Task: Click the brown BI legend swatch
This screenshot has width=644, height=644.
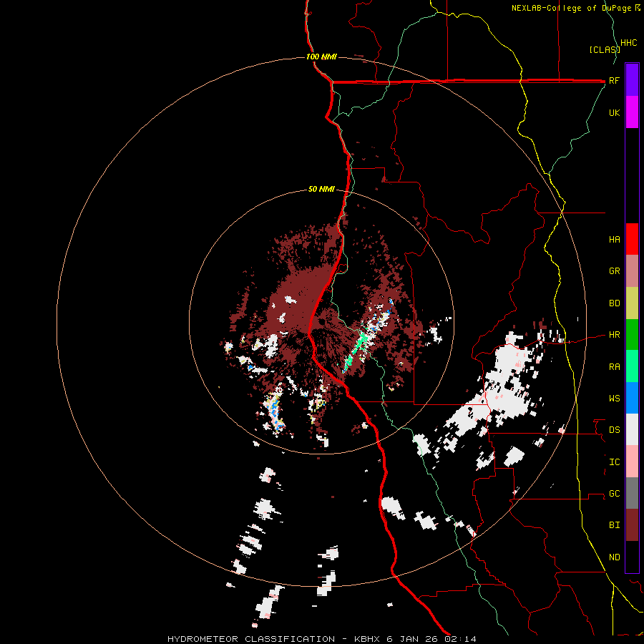Action: pos(632,525)
